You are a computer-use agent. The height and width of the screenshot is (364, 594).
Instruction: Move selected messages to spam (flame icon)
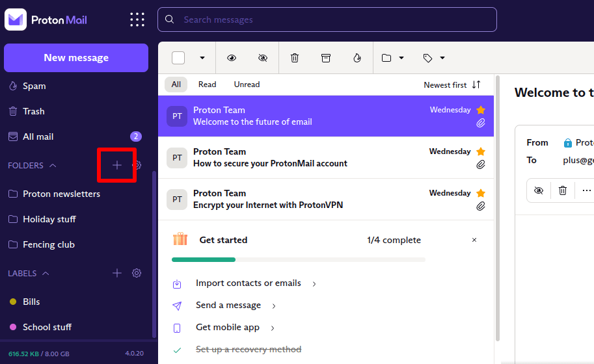(357, 58)
